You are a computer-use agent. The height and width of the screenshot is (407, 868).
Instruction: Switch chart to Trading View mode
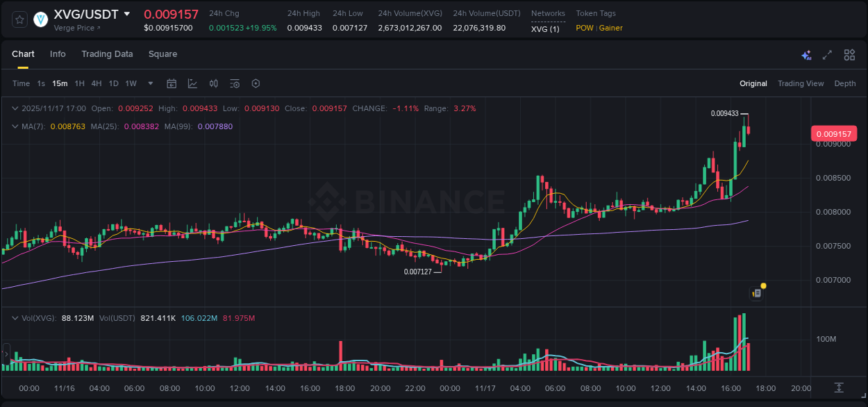800,83
